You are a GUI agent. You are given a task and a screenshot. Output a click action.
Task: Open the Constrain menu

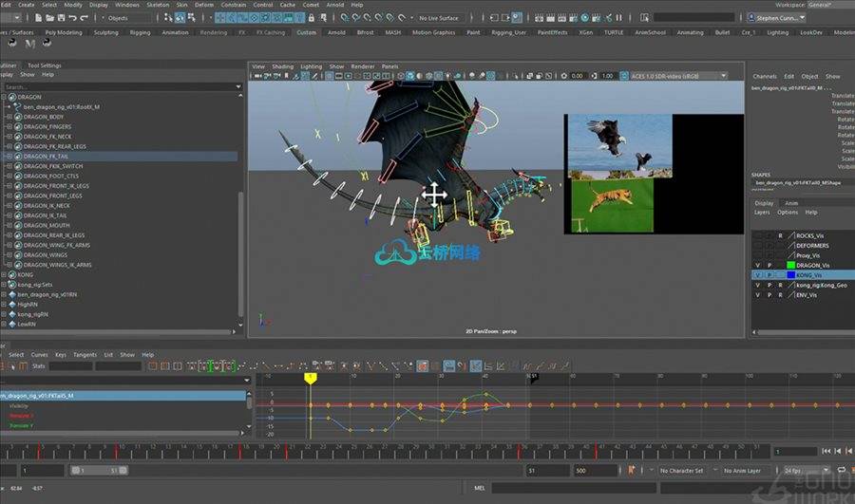pyautogui.click(x=234, y=5)
